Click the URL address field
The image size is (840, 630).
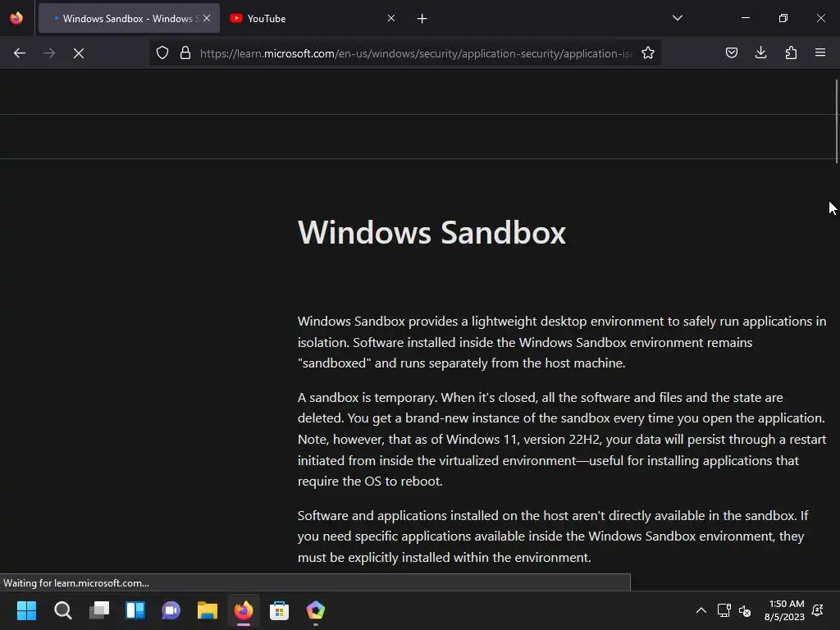pyautogui.click(x=415, y=53)
